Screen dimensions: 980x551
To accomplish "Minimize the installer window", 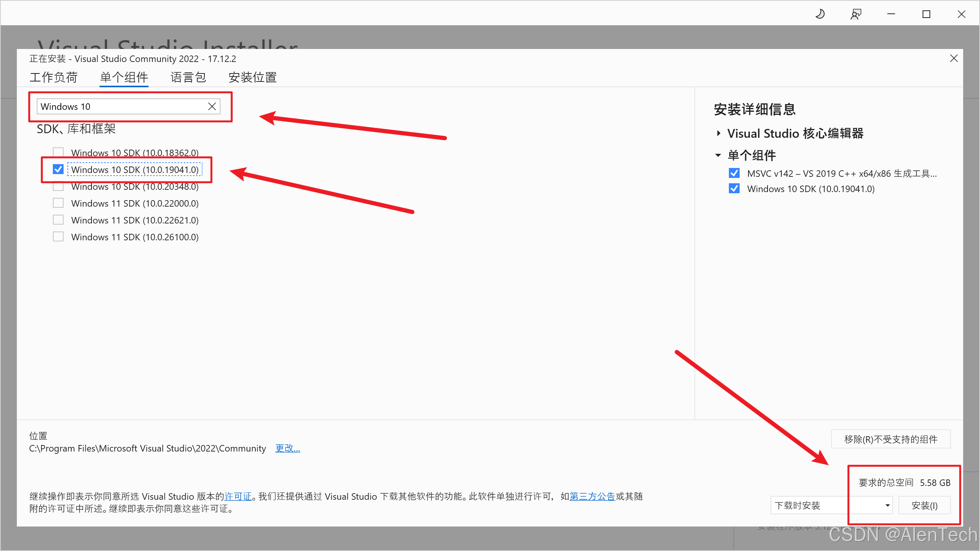I will 891,15.
